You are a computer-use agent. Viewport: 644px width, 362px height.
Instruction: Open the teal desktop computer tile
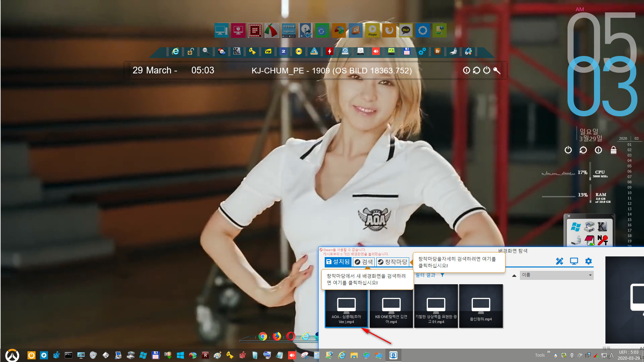pyautogui.click(x=221, y=31)
